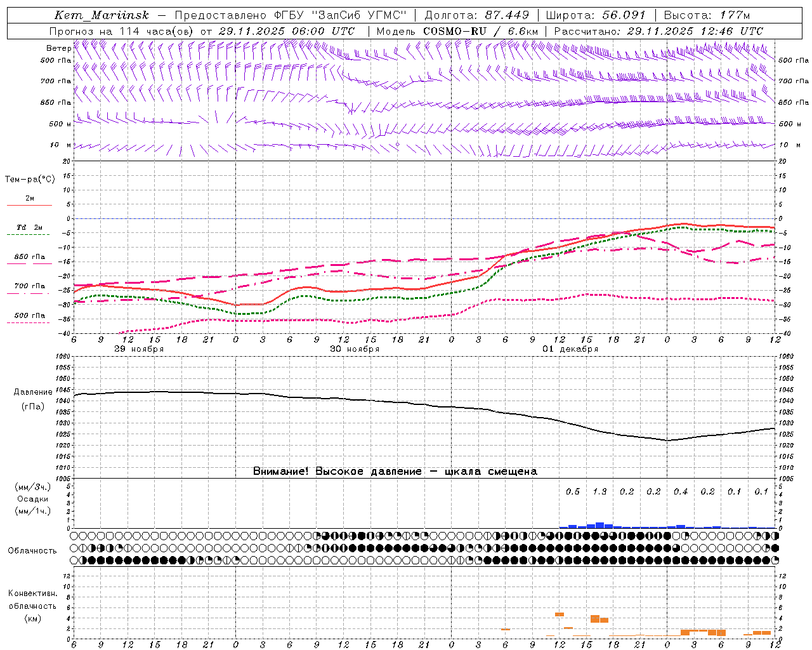Click the 850 гПа temperature legend label
The height and width of the screenshot is (650, 812).
(x=29, y=257)
